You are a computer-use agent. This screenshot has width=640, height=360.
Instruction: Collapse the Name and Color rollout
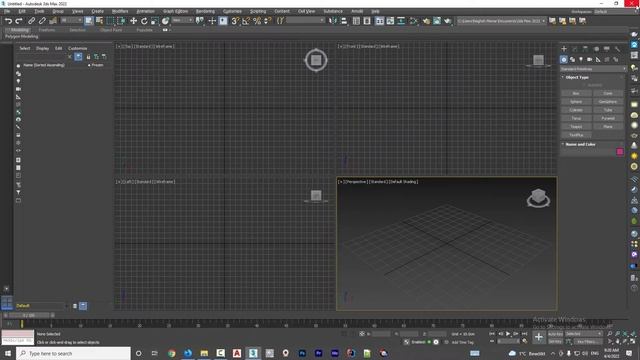tap(580, 144)
